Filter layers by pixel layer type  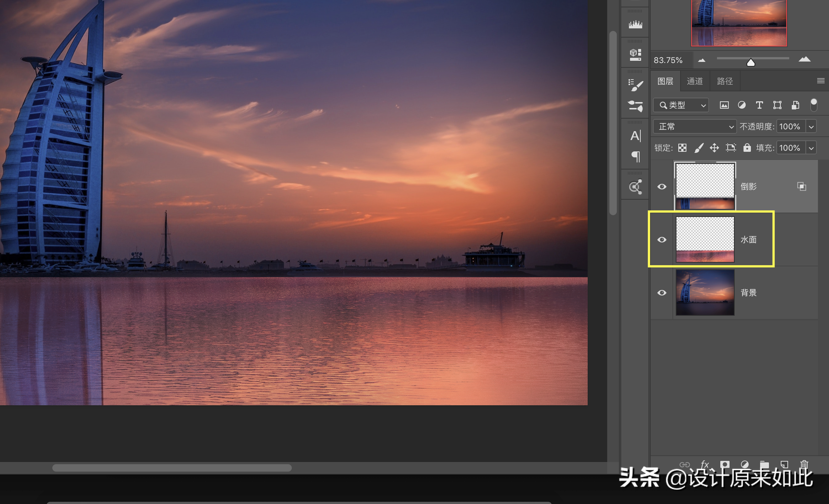(724, 105)
